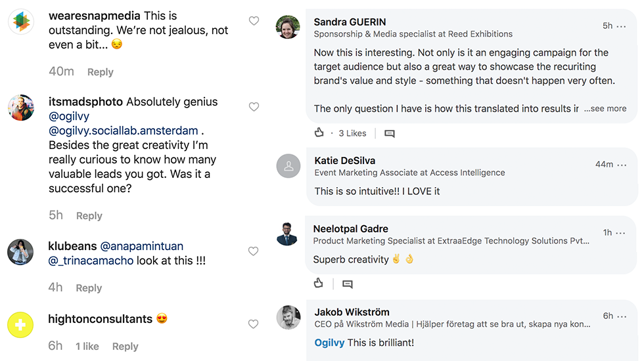The image size is (644, 361).
Task: Toggle heart on klubeans comment
Action: 254,251
